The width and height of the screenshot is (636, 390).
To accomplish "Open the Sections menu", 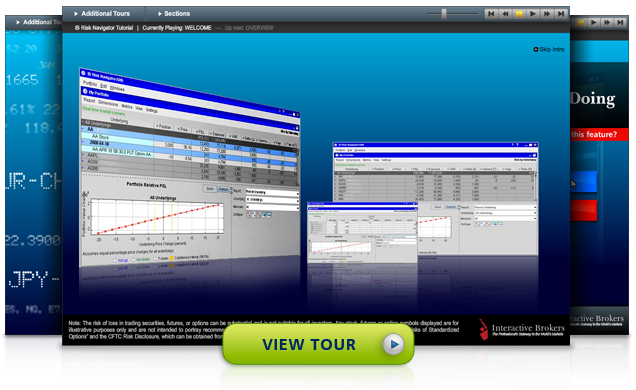I will pos(174,13).
